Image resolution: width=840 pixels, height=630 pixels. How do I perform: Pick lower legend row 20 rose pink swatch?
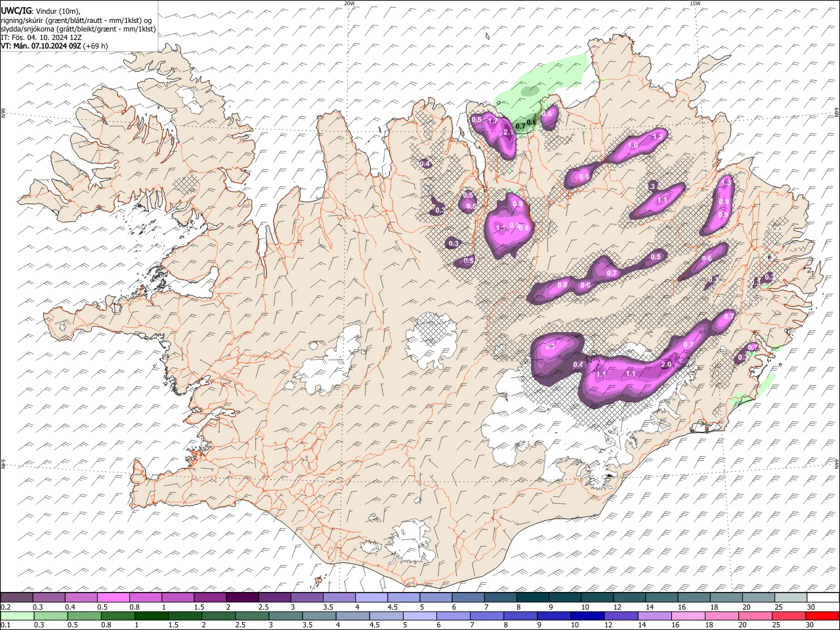click(754, 616)
